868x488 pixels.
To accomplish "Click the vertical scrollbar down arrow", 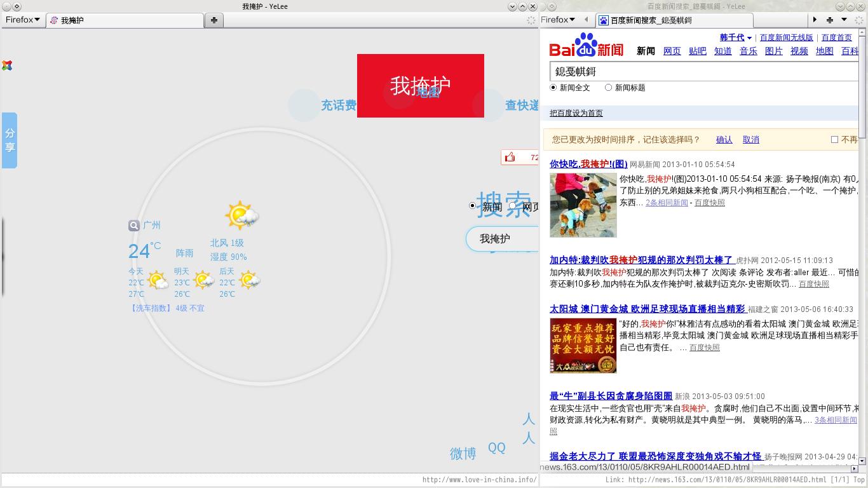I will (863, 460).
